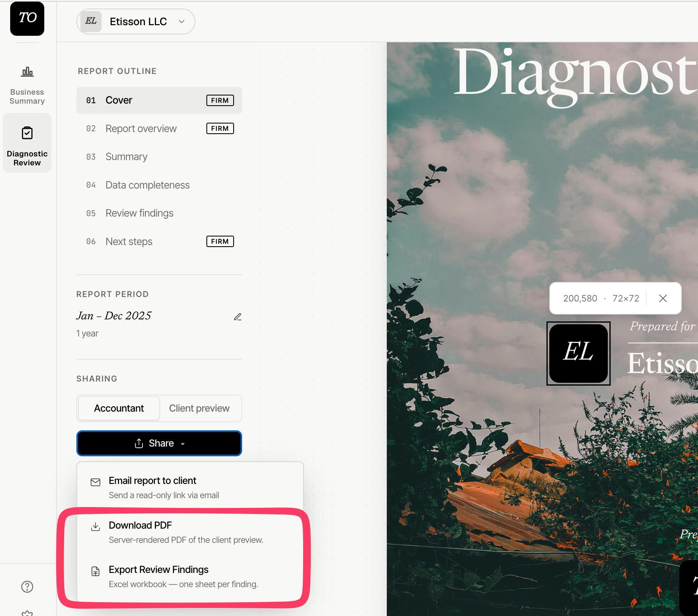
Task: Click the TO logo at top left
Action: [x=27, y=19]
